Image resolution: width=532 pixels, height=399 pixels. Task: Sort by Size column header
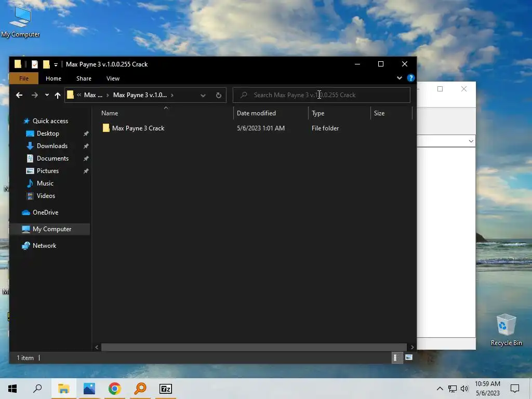379,113
